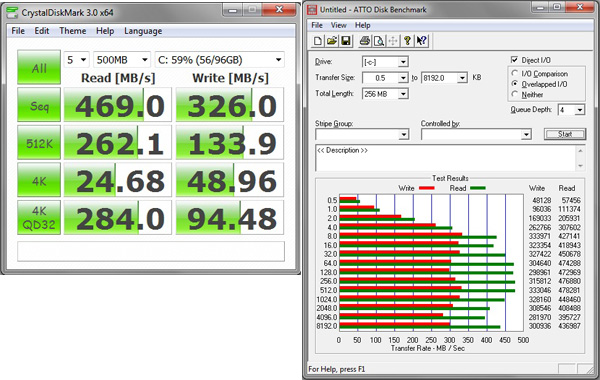Open the drive dropdown showing C: 59%
The image size is (600, 380).
(220, 60)
